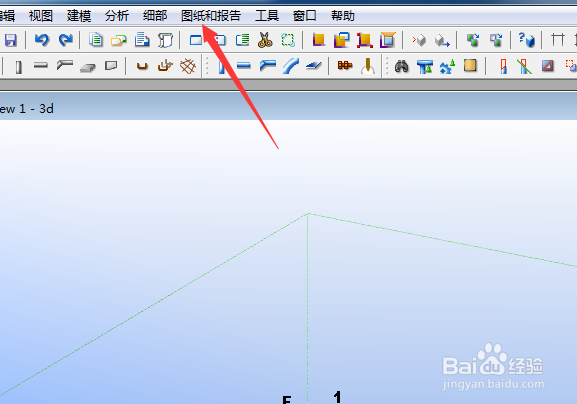Open the 视图 menu
This screenshot has height=404, width=577.
(x=41, y=16)
